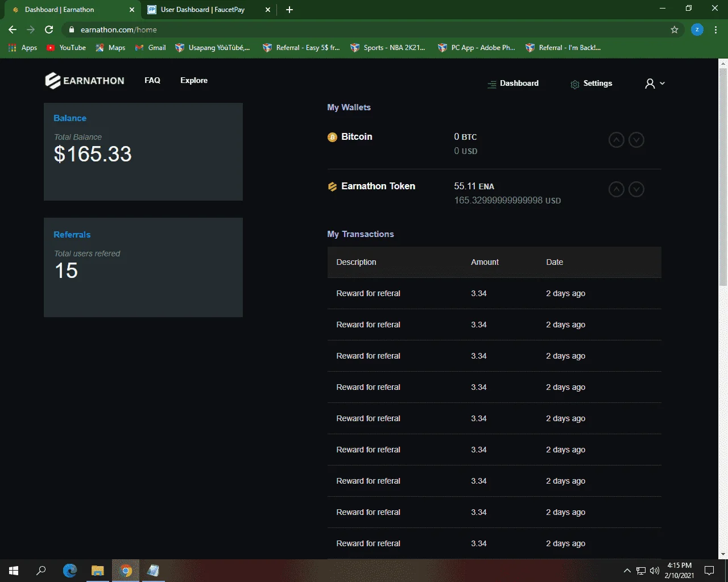Open the Gmail bookmark
Screen dimensions: 728x582
(x=150, y=48)
